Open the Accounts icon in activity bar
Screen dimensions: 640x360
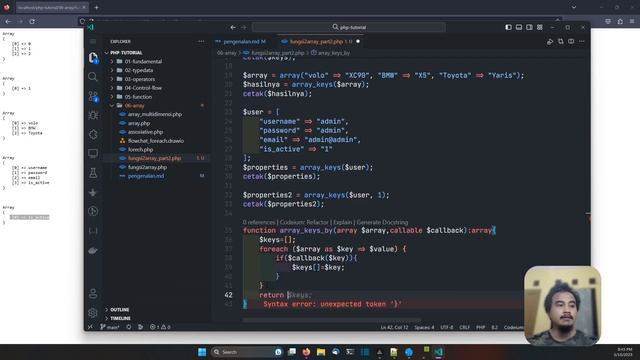pos(93,293)
